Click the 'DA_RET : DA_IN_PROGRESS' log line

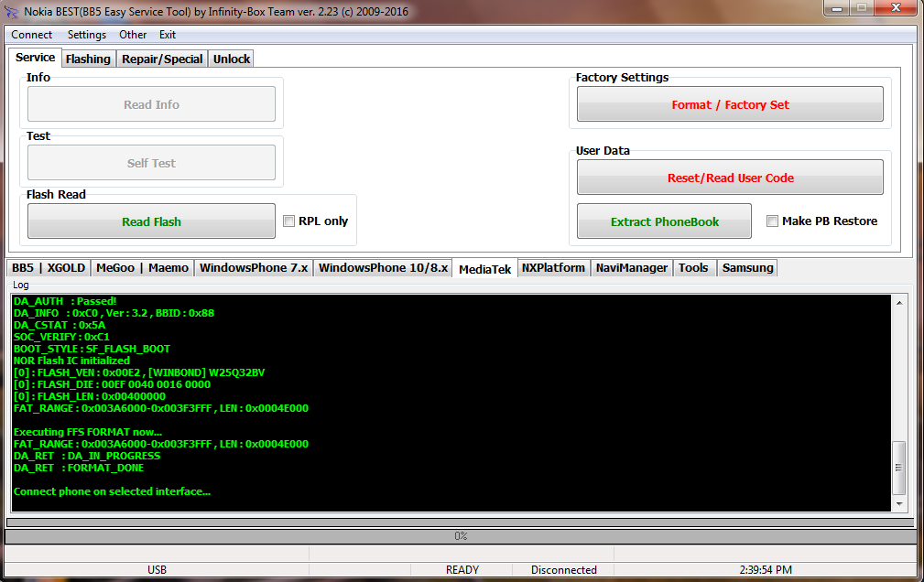coord(87,456)
